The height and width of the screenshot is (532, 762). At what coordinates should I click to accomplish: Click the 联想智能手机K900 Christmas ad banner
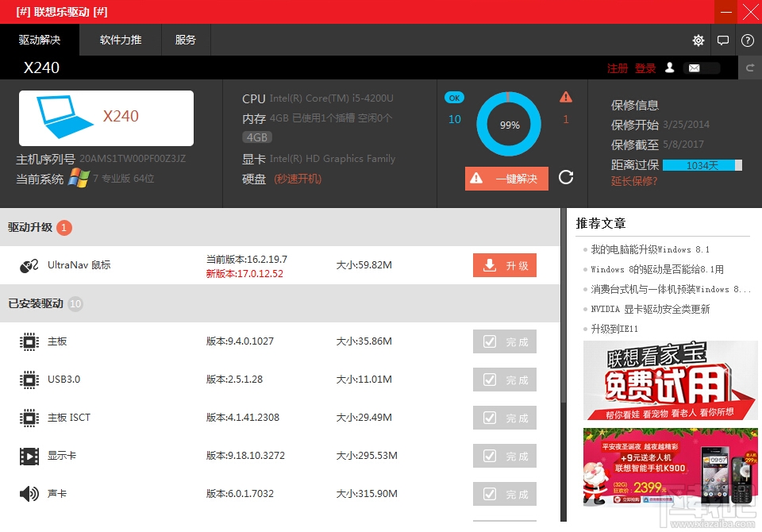(670, 468)
